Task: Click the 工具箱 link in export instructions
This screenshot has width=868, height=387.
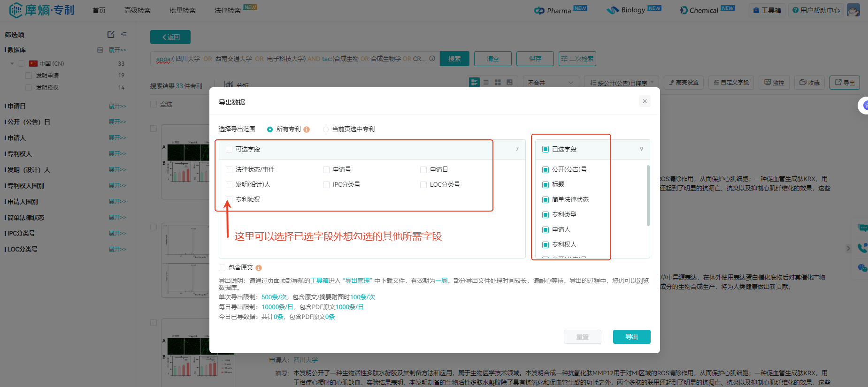Action: click(x=319, y=281)
